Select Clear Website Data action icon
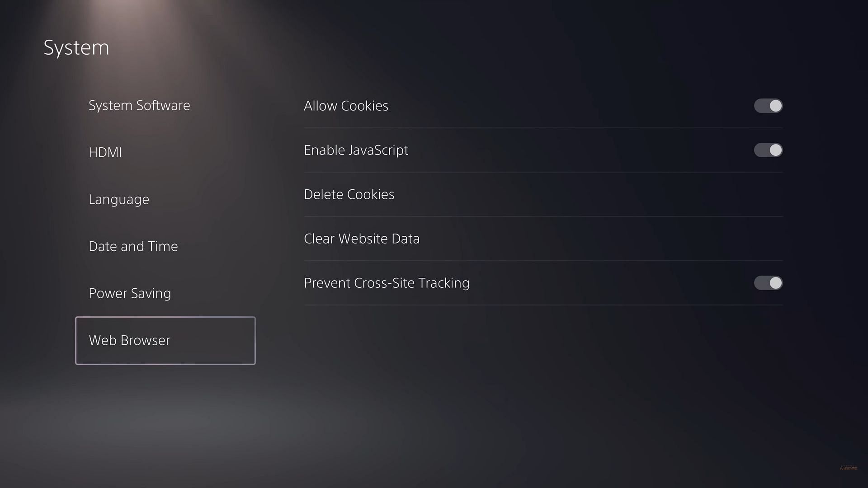This screenshot has width=868, height=488. 362,238
